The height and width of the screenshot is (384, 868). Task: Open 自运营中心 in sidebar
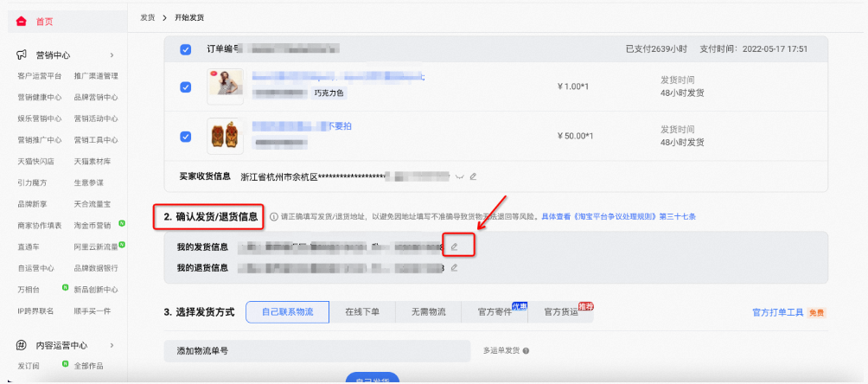35,268
